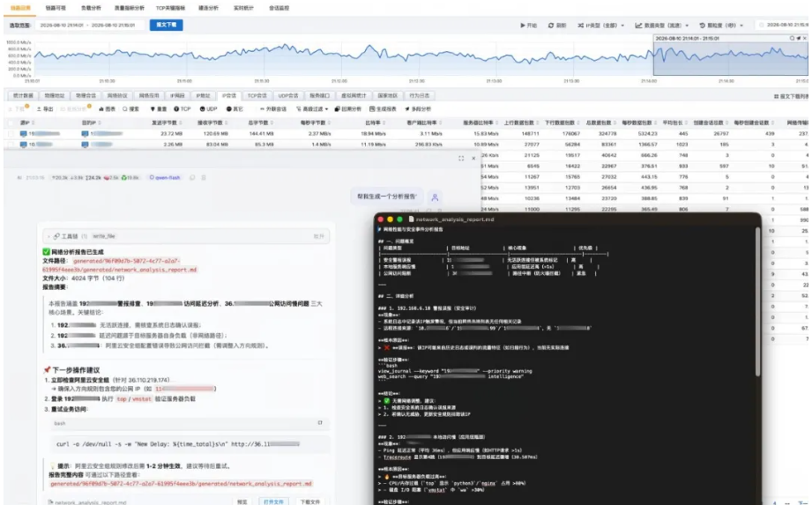Click the source IP icon in first row
812x505 pixels.
pos(23,134)
